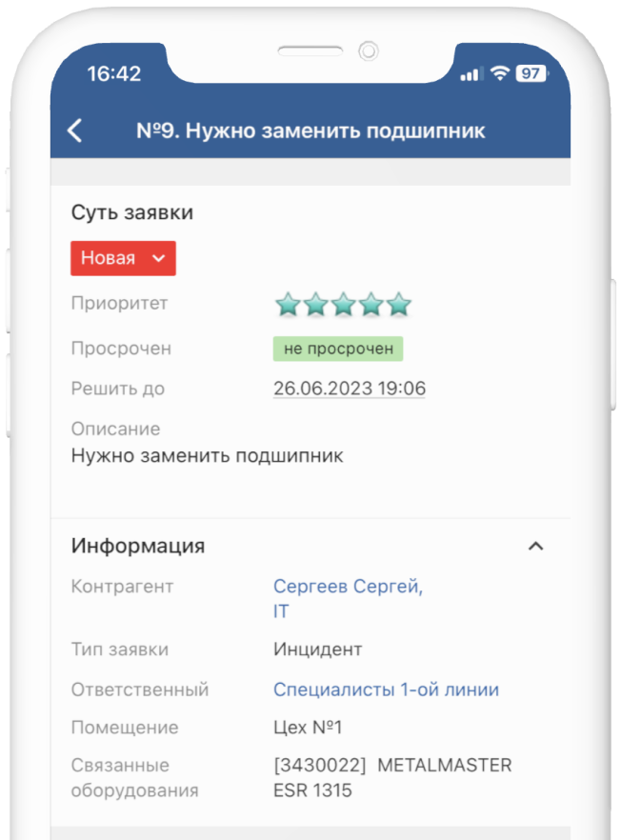Collapse the Информация section chevron
Viewport: 621px width, 840px height.
tap(536, 546)
